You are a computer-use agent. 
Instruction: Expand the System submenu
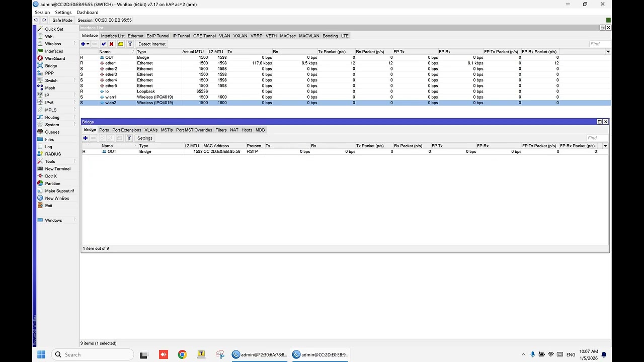click(x=75, y=125)
